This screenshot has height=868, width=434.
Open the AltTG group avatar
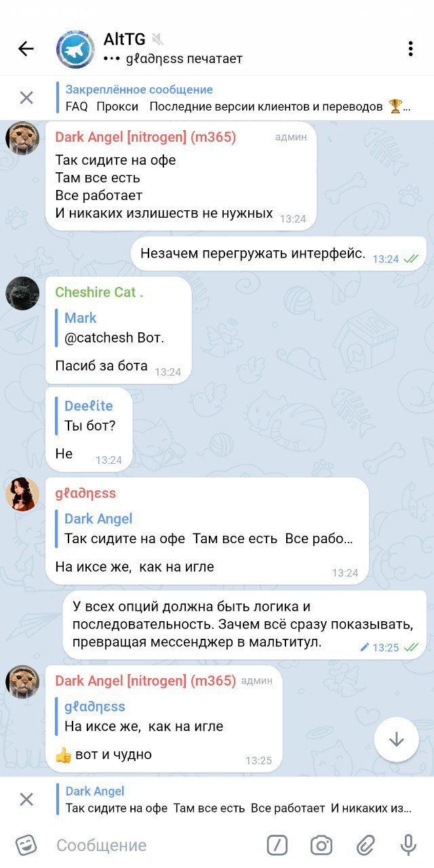pos(75,49)
